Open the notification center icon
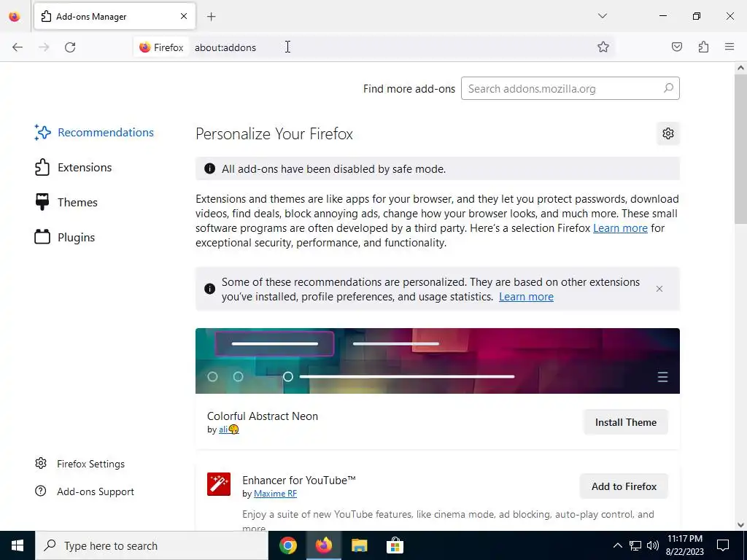 coord(723,545)
